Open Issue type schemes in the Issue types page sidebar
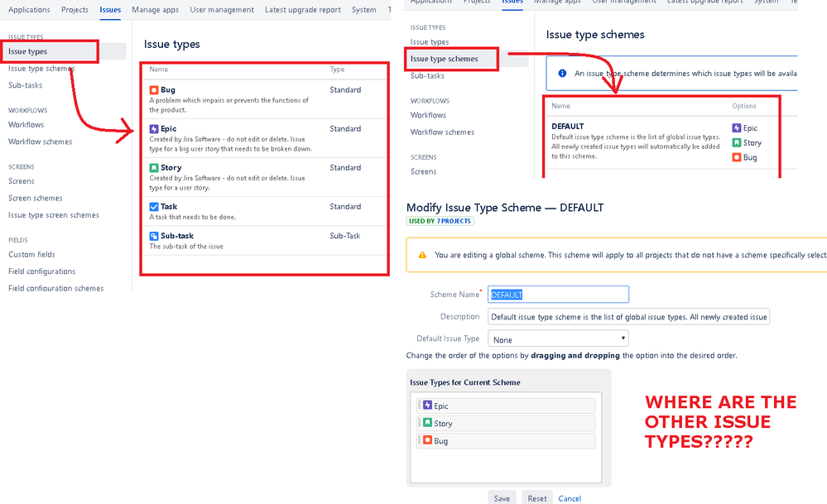This screenshot has width=827, height=504. click(x=41, y=68)
